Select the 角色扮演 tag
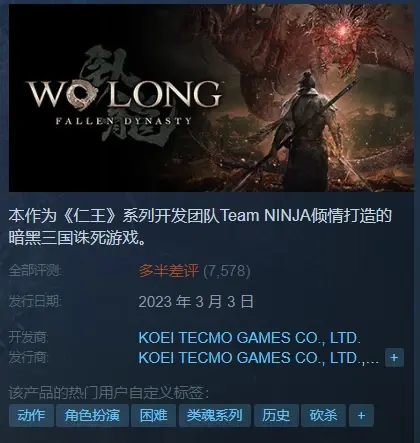The width and height of the screenshot is (420, 443). tap(92, 415)
